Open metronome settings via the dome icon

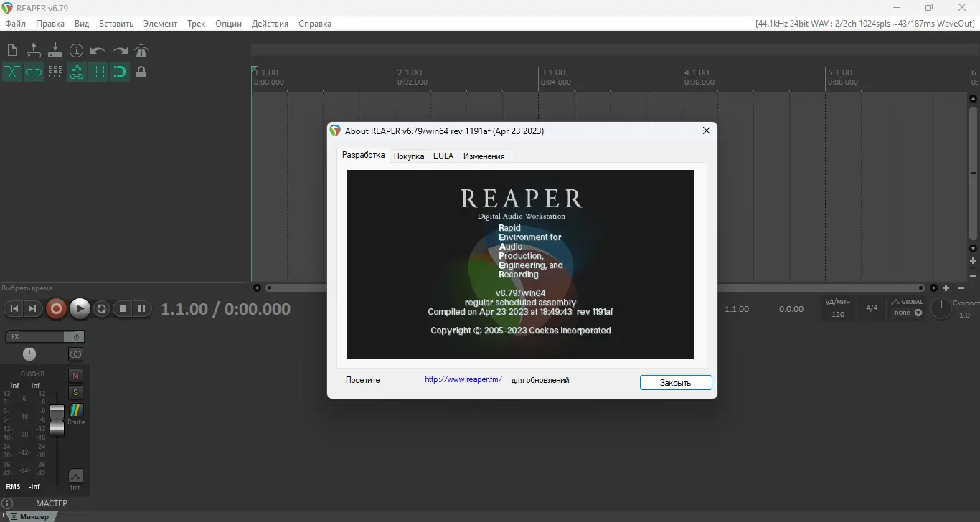[141, 50]
